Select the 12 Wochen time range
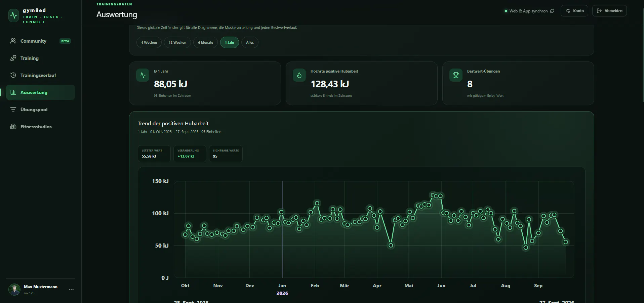Image resolution: width=644 pixels, height=303 pixels. (177, 43)
